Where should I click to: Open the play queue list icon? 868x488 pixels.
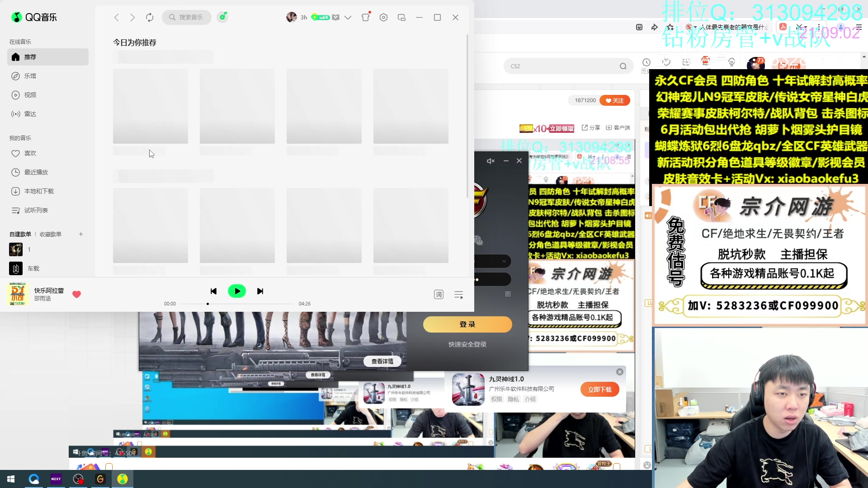pos(459,295)
